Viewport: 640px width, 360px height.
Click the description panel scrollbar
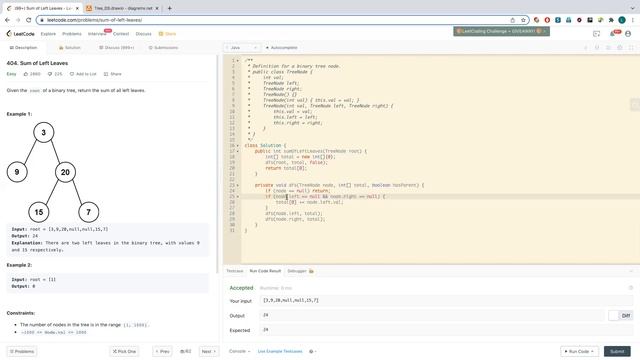pyautogui.click(x=218, y=163)
